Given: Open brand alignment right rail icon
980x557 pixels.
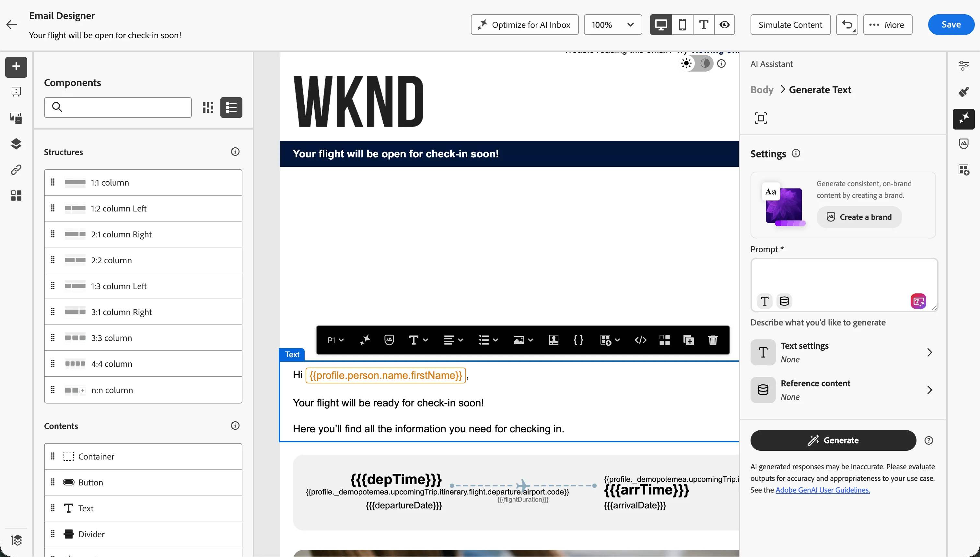Looking at the screenshot, I should [963, 144].
